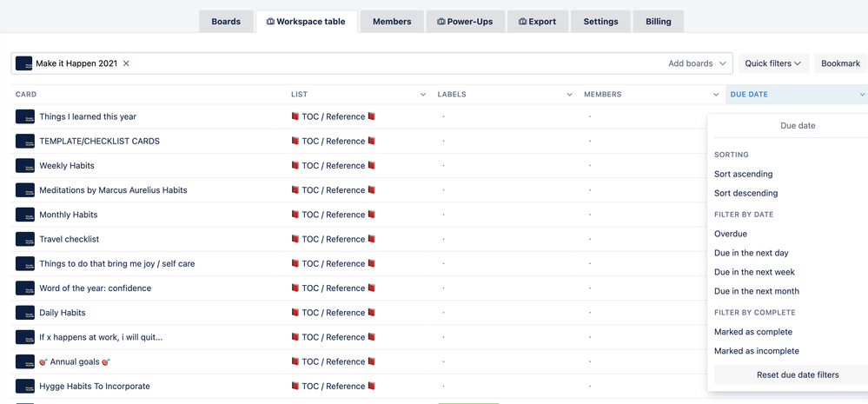
Task: Expand the Quick filters dropdown
Action: coord(773,63)
